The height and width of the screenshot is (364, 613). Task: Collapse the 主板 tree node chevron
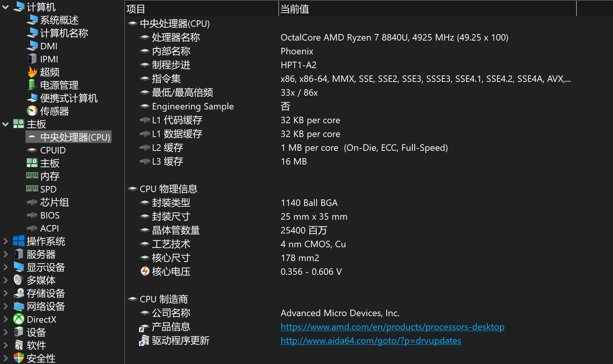(x=5, y=124)
